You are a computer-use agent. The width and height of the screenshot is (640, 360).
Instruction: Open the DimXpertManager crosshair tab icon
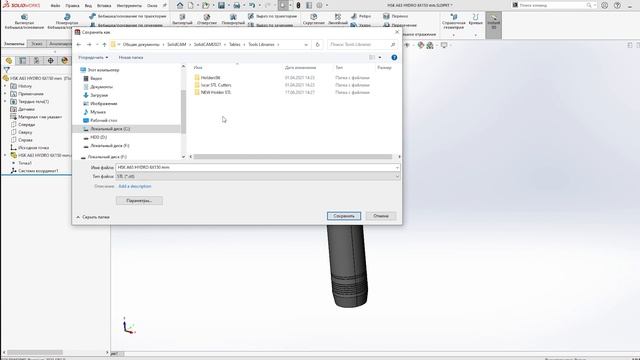[x=50, y=60]
